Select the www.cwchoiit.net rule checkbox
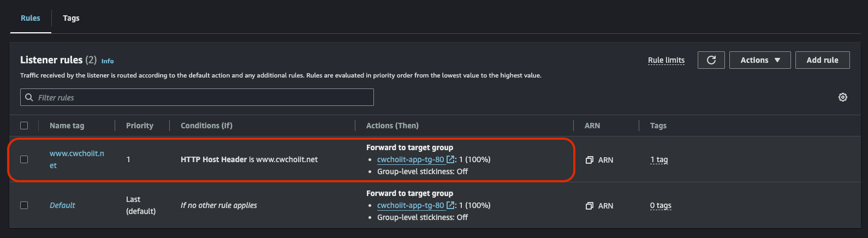The height and width of the screenshot is (238, 868). click(24, 159)
